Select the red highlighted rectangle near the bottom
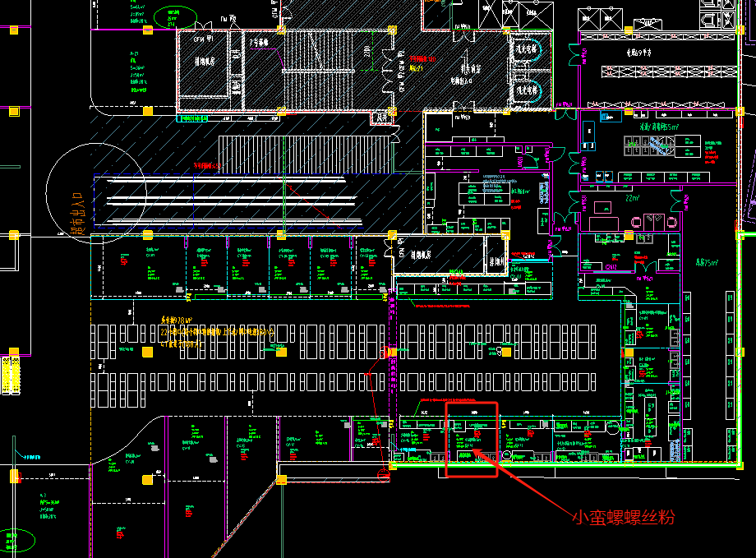756x558 pixels. pos(472,439)
